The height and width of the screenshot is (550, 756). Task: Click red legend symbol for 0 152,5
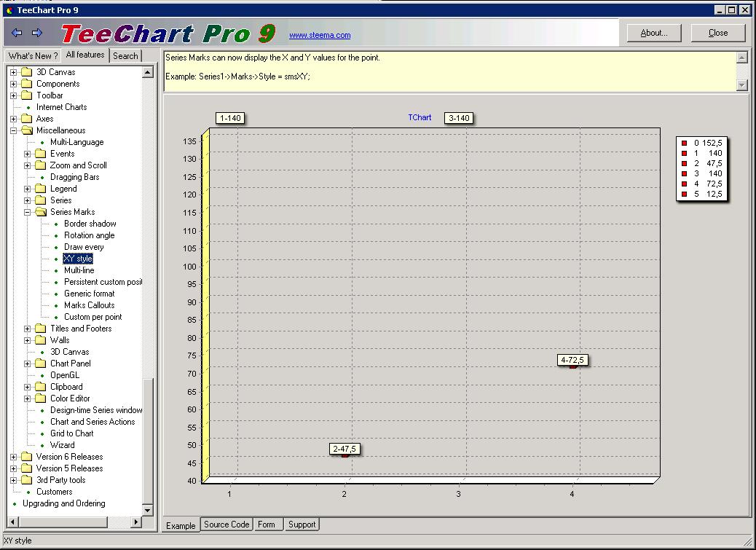point(684,144)
